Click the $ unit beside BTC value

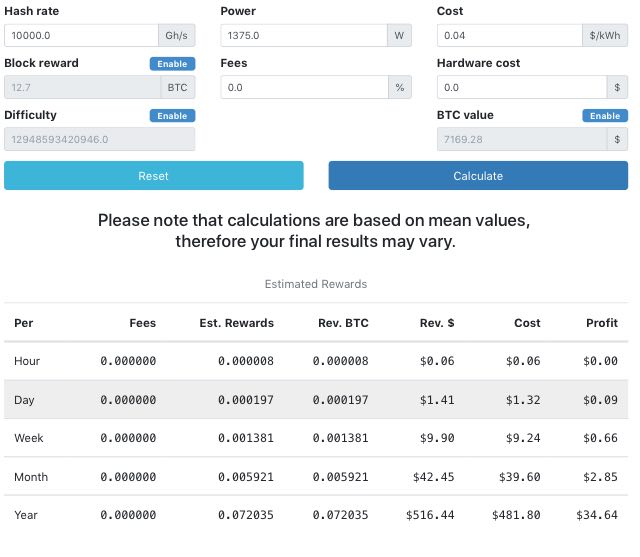coord(617,140)
